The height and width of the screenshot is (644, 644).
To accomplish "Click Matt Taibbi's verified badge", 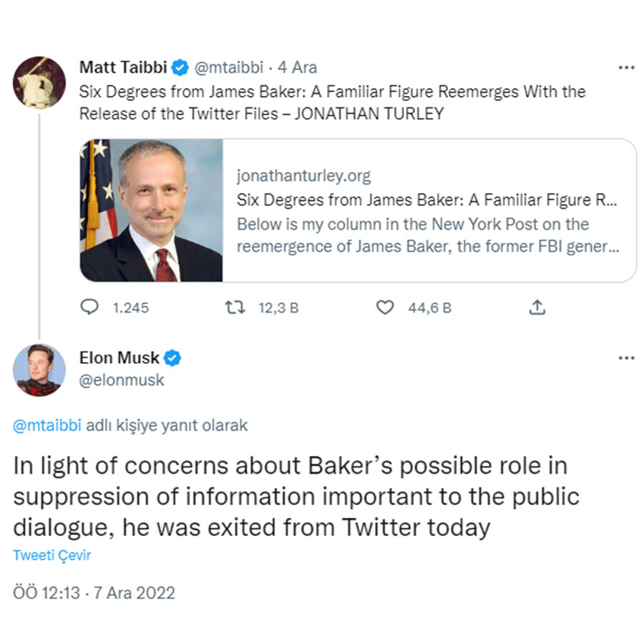I will [180, 68].
